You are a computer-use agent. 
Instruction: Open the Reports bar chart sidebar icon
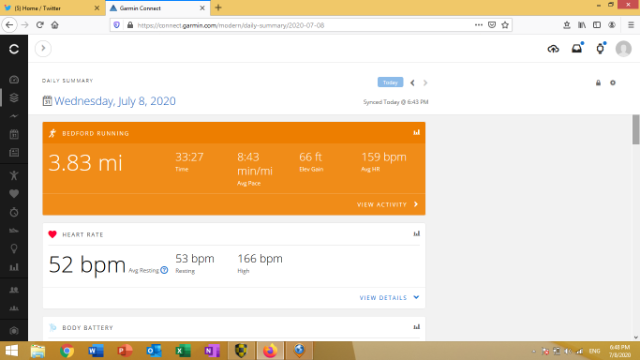click(14, 267)
